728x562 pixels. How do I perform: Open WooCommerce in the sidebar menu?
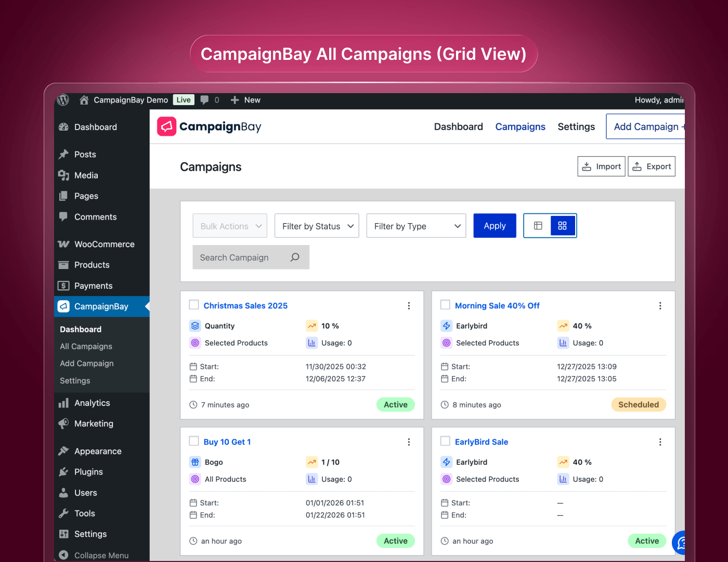pyautogui.click(x=104, y=244)
